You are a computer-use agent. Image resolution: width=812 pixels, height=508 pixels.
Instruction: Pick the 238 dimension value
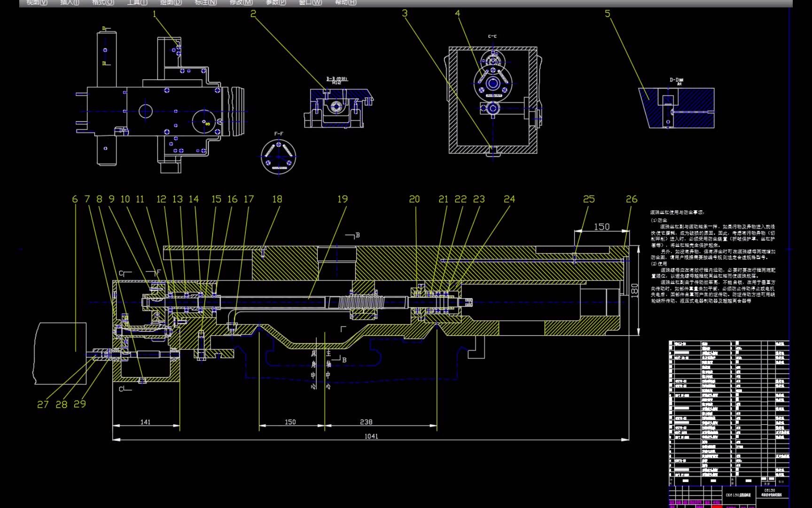tap(366, 422)
